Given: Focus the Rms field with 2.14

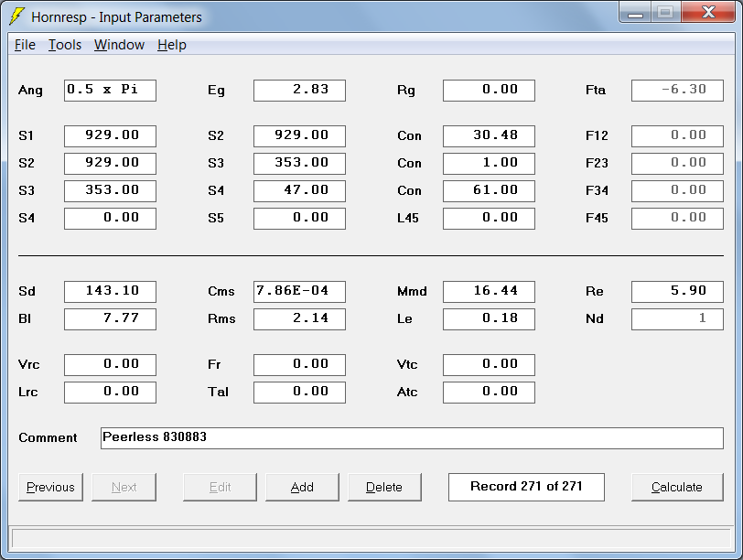Looking at the screenshot, I should [x=299, y=319].
